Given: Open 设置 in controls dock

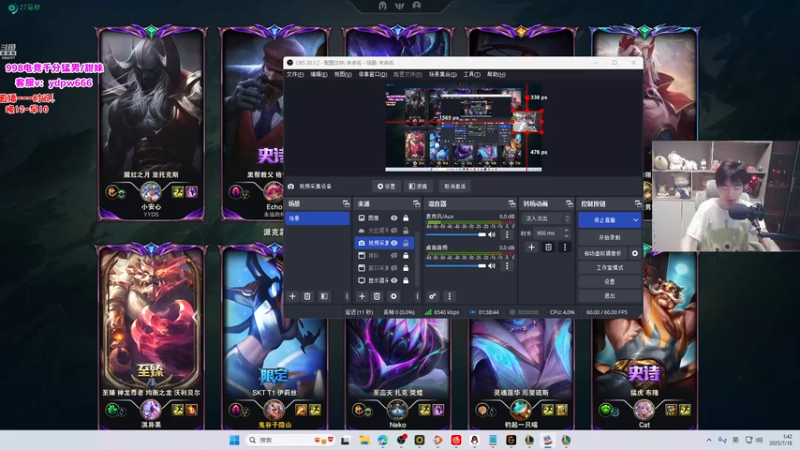Looking at the screenshot, I should click(610, 282).
